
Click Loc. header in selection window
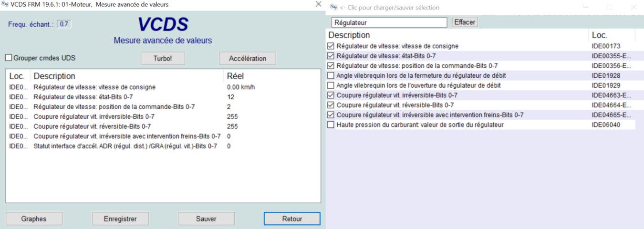pos(612,35)
